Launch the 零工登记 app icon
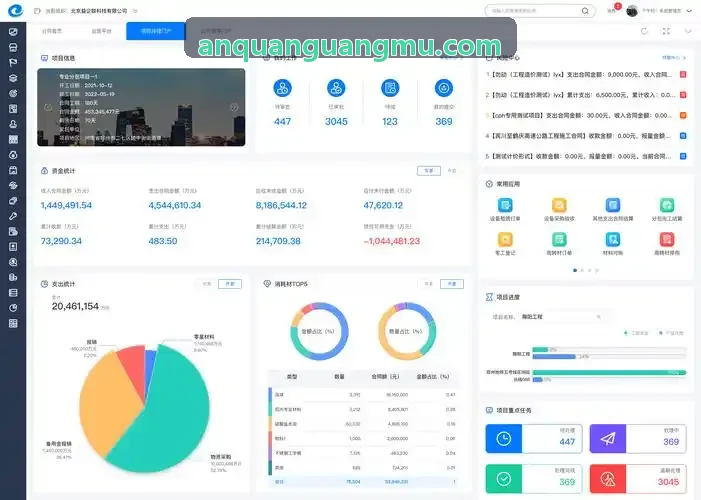 pos(505,240)
